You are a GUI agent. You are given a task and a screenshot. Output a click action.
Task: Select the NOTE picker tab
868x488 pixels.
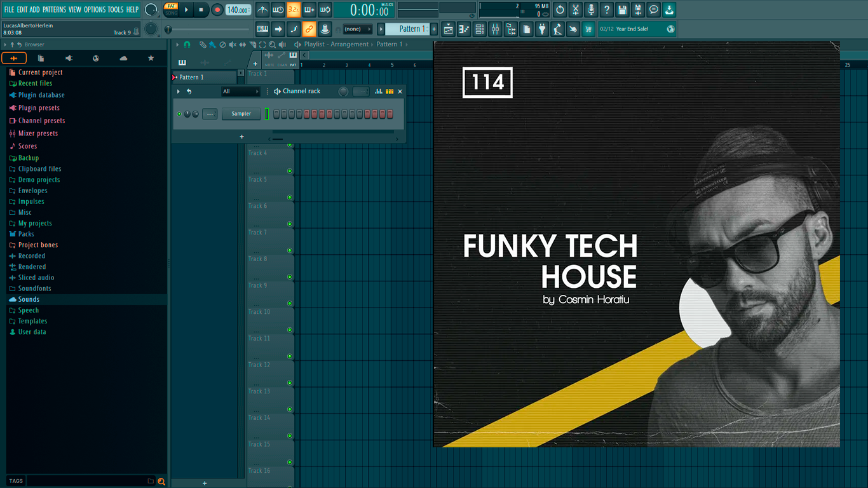269,58
